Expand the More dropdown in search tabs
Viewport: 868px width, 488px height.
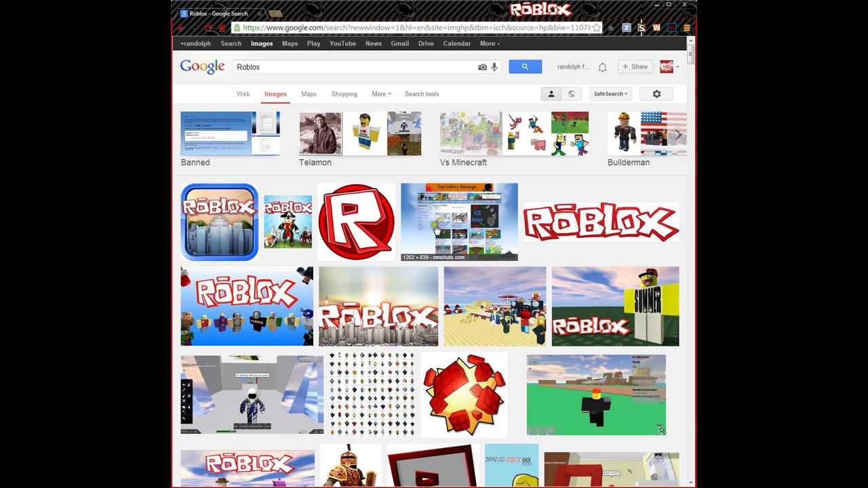[x=381, y=94]
